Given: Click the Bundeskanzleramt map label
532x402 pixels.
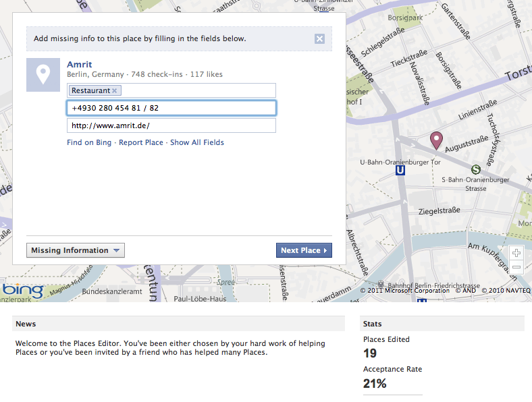Looking at the screenshot, I should pos(112,291).
